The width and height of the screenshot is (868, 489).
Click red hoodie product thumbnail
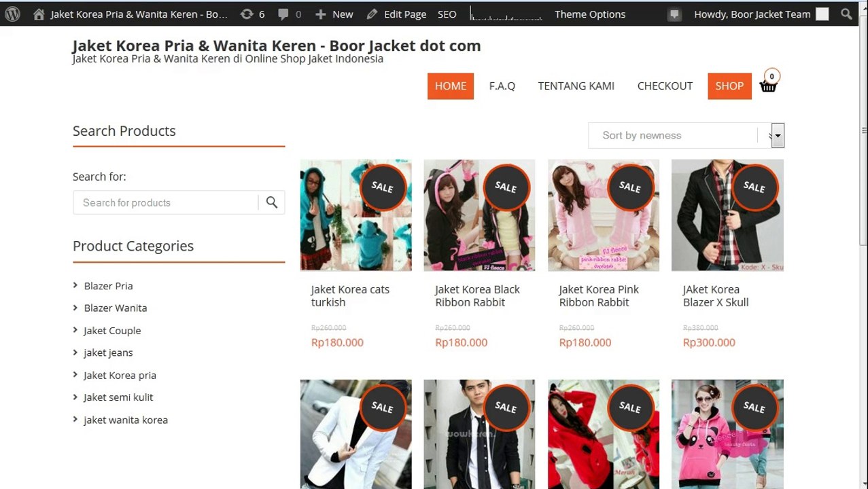(604, 434)
